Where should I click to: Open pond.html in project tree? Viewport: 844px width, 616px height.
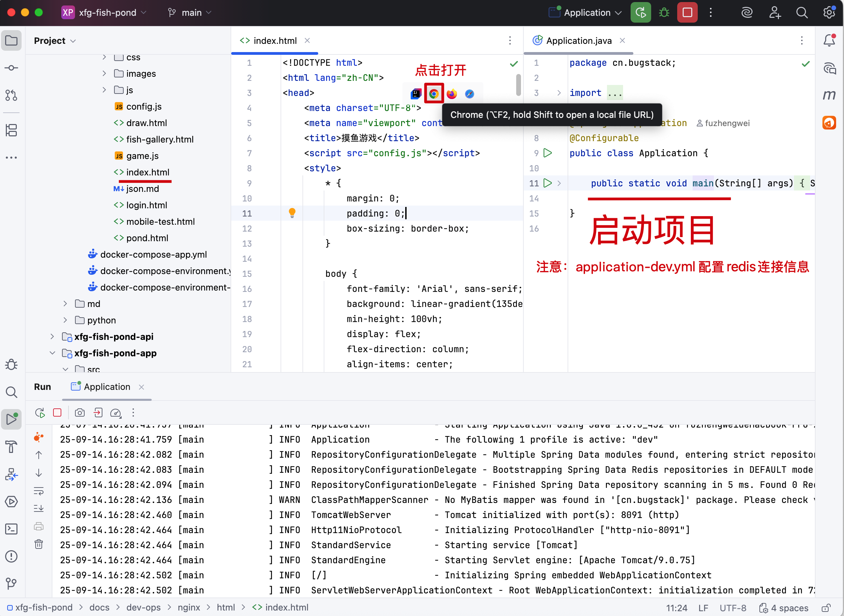click(141, 238)
